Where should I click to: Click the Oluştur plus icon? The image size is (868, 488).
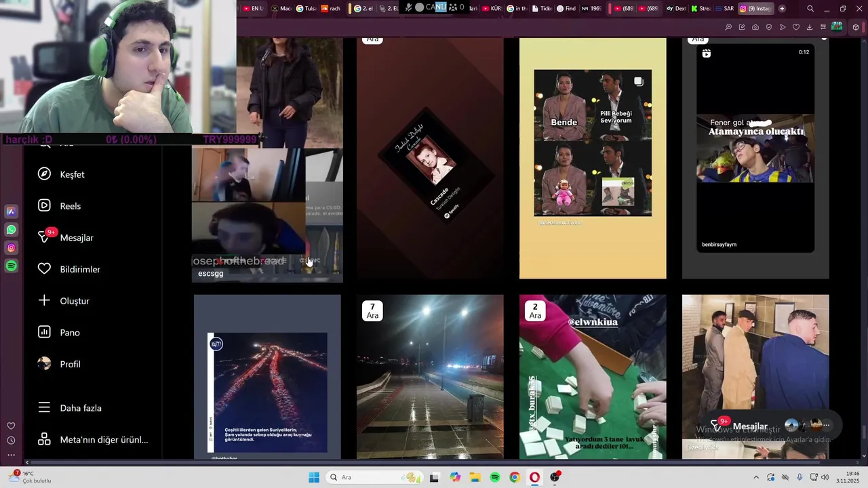pyautogui.click(x=44, y=300)
